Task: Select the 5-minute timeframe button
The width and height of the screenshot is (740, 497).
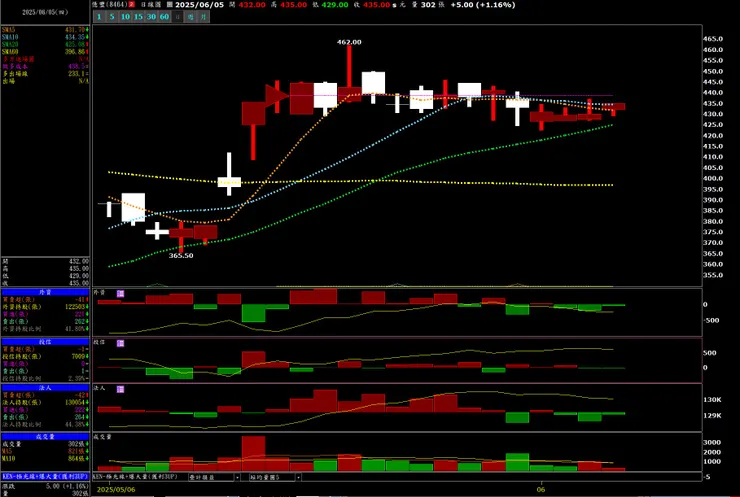Action: (112, 17)
